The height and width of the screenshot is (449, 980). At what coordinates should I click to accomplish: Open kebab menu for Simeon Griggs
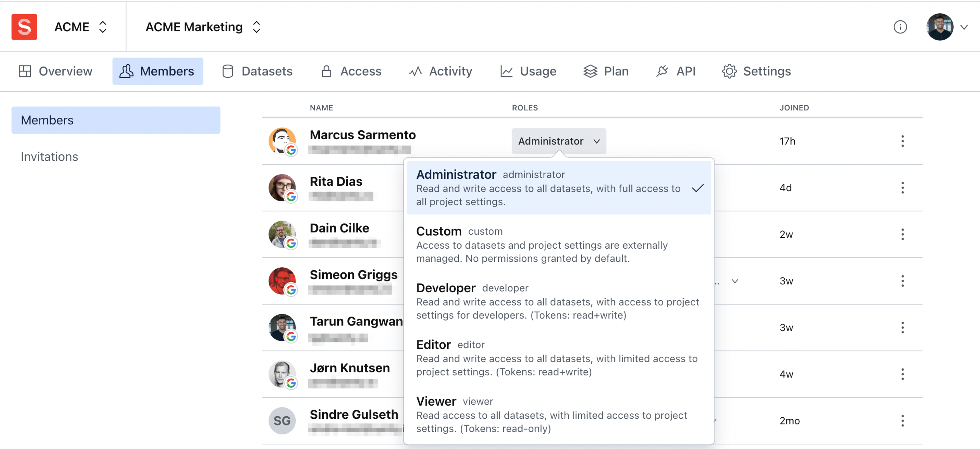902,281
